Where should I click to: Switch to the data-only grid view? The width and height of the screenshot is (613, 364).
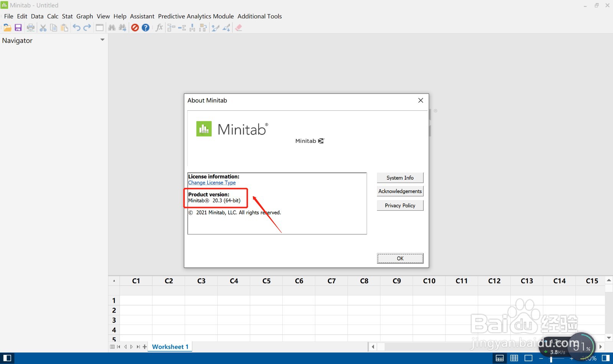point(514,358)
